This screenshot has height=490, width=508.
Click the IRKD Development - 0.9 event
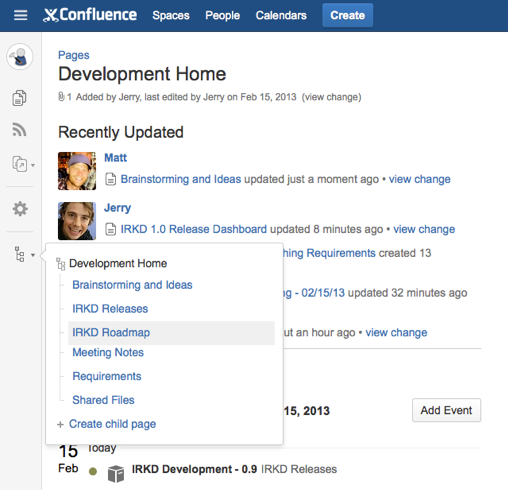(x=194, y=469)
